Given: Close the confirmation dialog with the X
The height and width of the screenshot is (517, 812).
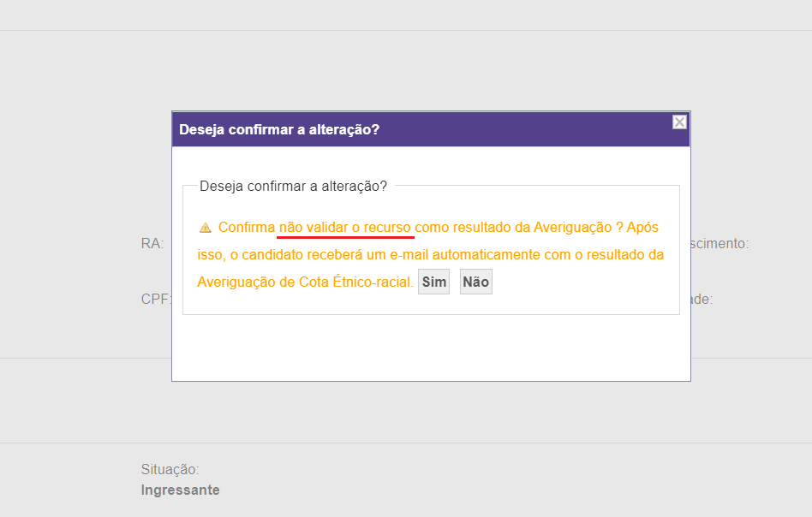Looking at the screenshot, I should pyautogui.click(x=679, y=122).
